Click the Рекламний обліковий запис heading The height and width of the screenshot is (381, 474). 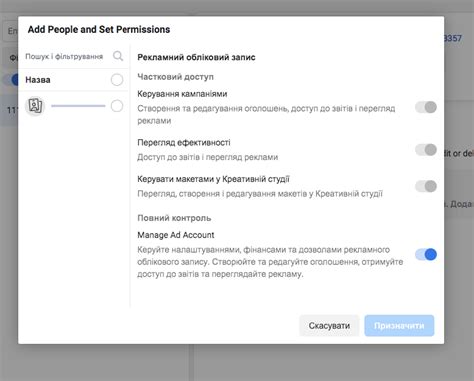click(196, 57)
